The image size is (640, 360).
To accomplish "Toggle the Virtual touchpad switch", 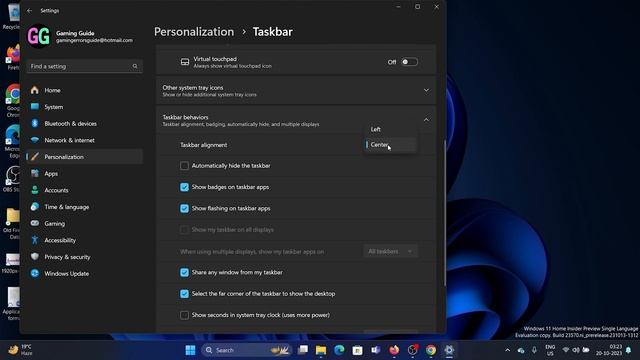I will [x=409, y=62].
